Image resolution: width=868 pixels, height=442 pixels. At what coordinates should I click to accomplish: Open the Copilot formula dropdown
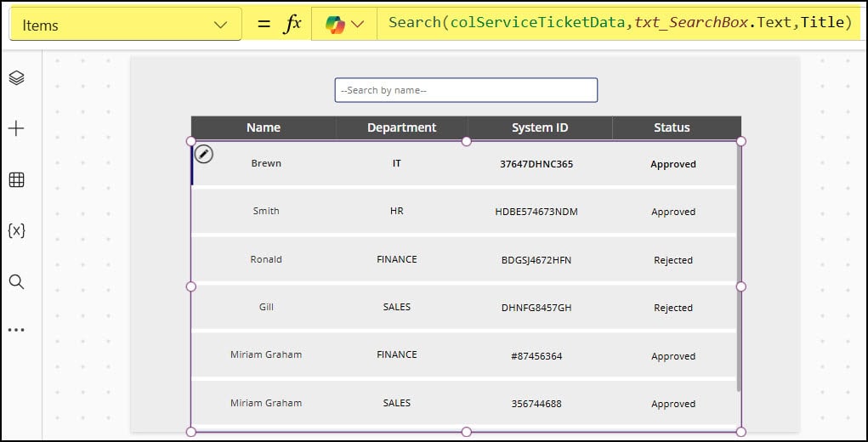click(x=344, y=25)
